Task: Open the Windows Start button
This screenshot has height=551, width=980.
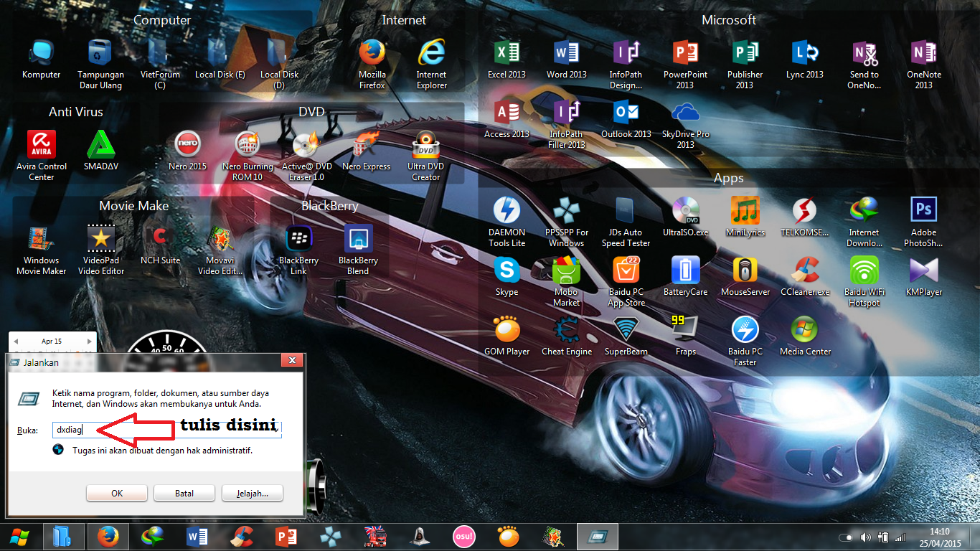Action: (x=18, y=537)
